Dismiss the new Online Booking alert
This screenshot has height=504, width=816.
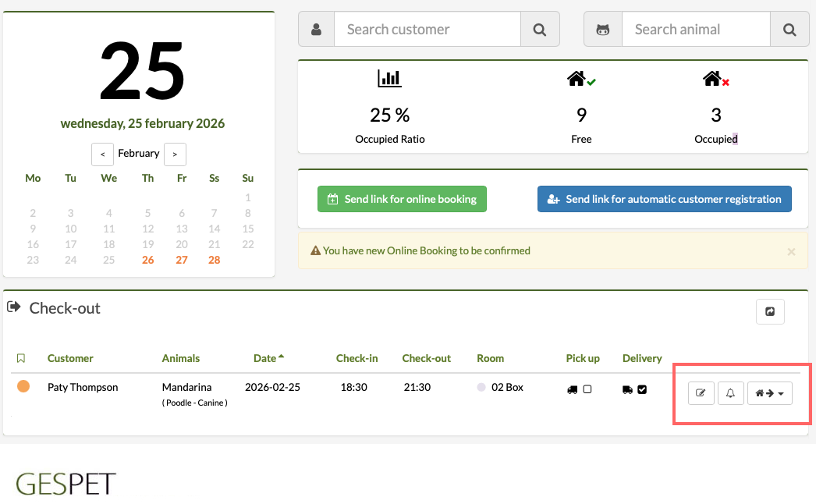791,251
